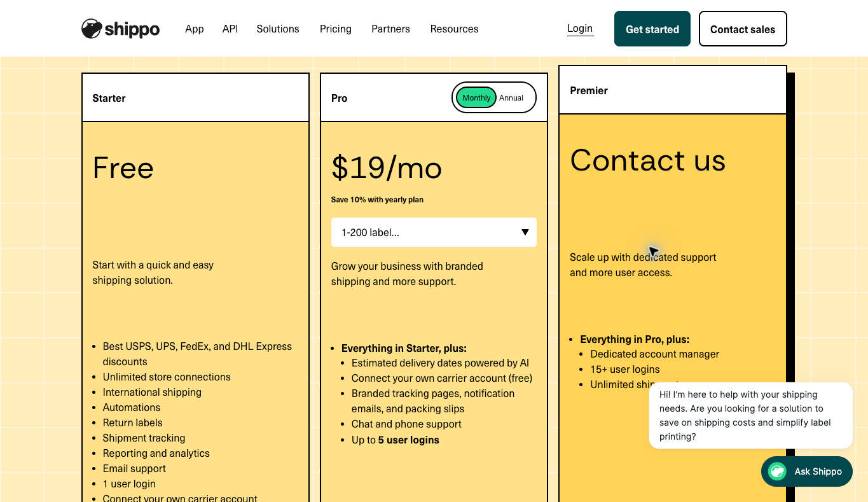
Task: Click "Reporting and analytics" list item
Action: pyautogui.click(x=156, y=453)
